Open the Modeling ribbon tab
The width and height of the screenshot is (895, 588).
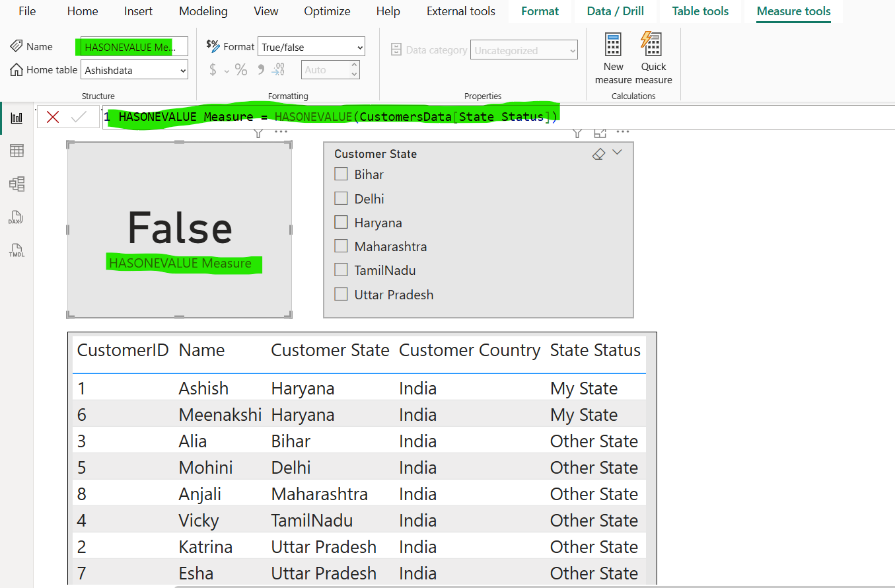(x=203, y=11)
